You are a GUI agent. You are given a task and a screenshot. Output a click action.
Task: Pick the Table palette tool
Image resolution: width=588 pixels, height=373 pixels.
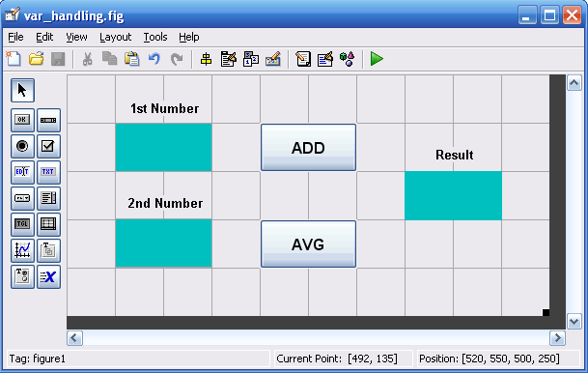click(x=48, y=224)
